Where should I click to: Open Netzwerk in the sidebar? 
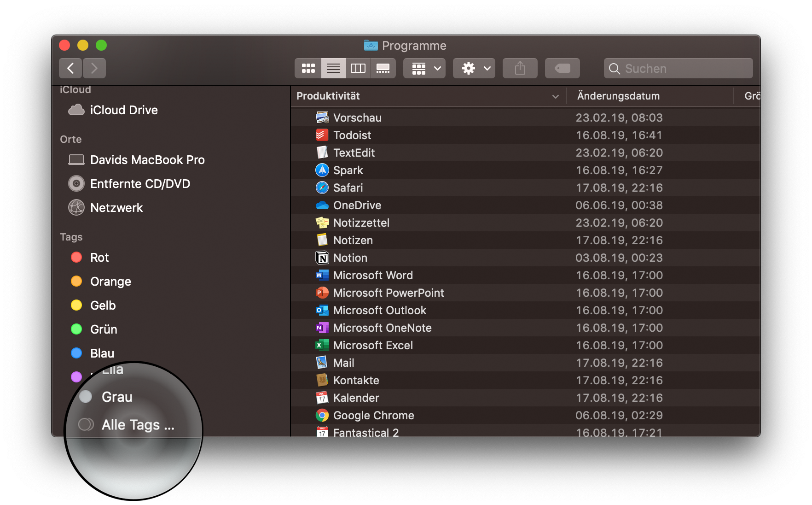tap(106, 208)
